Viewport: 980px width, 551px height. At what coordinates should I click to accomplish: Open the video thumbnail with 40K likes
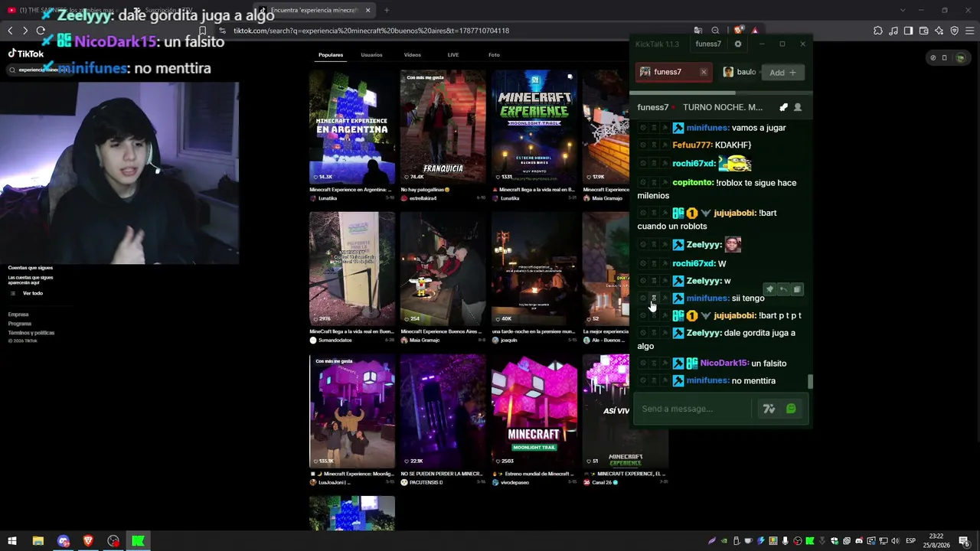[x=534, y=269]
